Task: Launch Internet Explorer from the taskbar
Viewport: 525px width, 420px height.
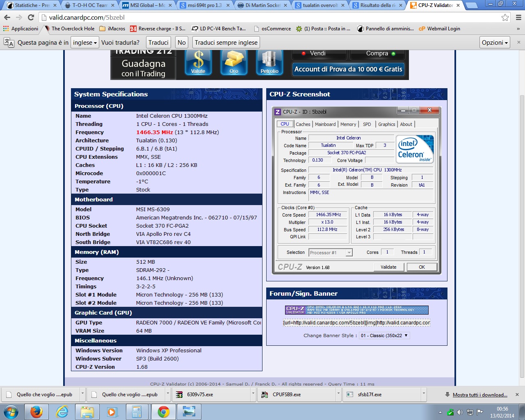Action: [x=62, y=411]
